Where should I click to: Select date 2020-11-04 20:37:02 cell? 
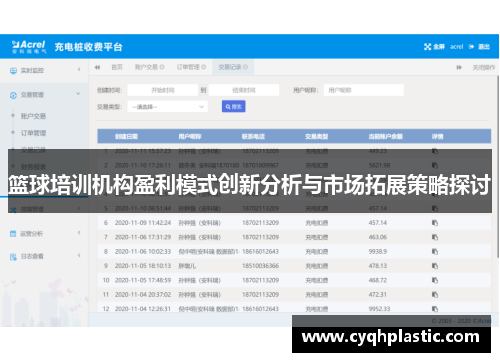click(143, 294)
